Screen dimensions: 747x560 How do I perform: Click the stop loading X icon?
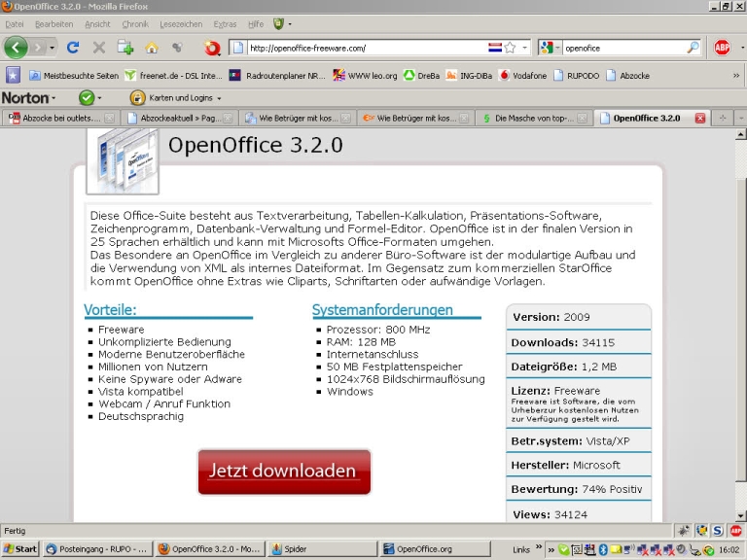point(99,47)
